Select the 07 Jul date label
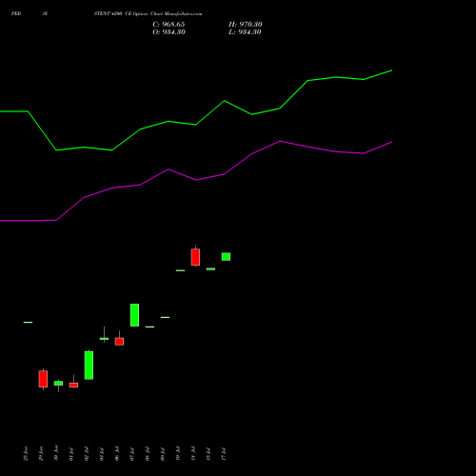Screen dimensions: 476x476 pyautogui.click(x=132, y=454)
